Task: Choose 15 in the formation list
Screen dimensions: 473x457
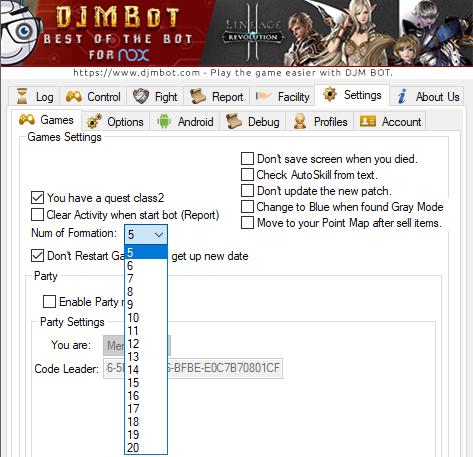Action: click(x=146, y=383)
